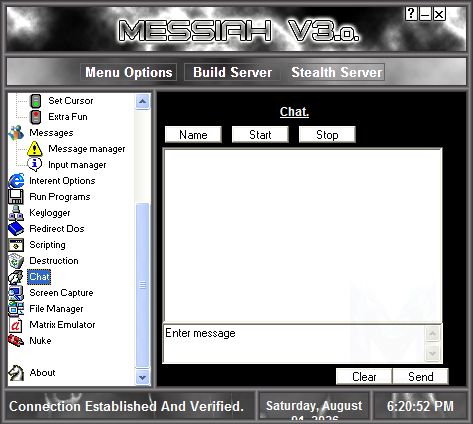Open the Stealth Server tab

click(337, 72)
